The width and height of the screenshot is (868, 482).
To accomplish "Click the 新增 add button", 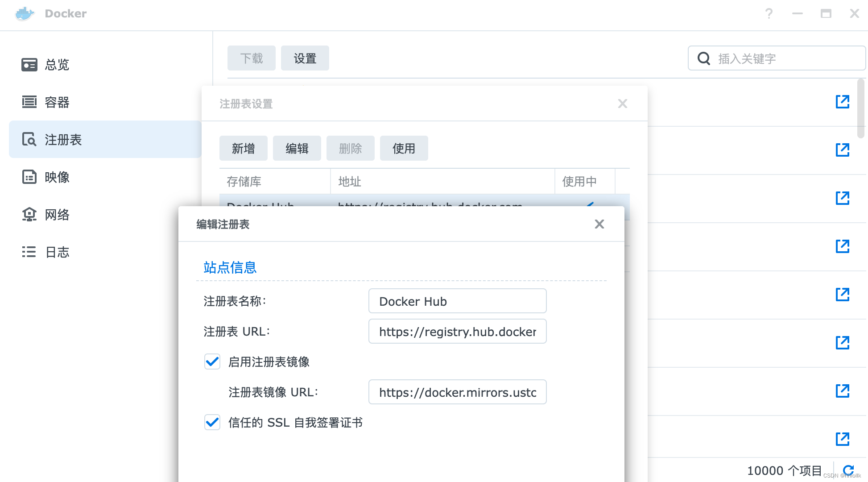I will [243, 148].
